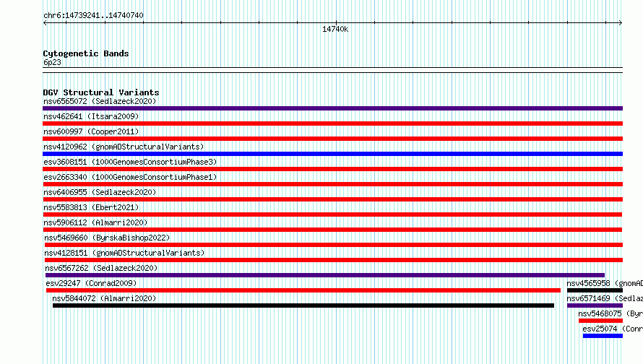Select the short blue bar under esv25074
This screenshot has height=364, width=643.
(x=603, y=336)
